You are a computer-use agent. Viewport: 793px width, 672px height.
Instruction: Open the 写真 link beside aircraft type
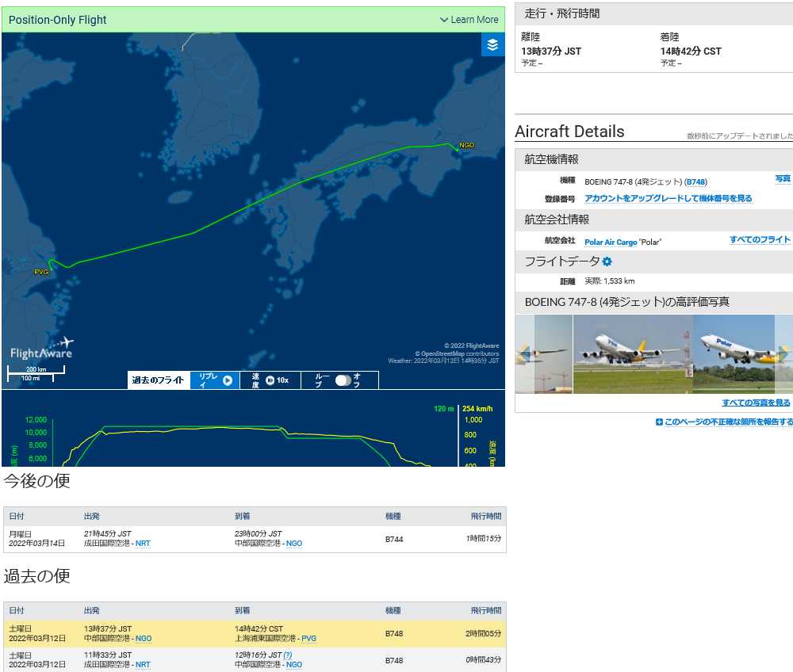783,179
